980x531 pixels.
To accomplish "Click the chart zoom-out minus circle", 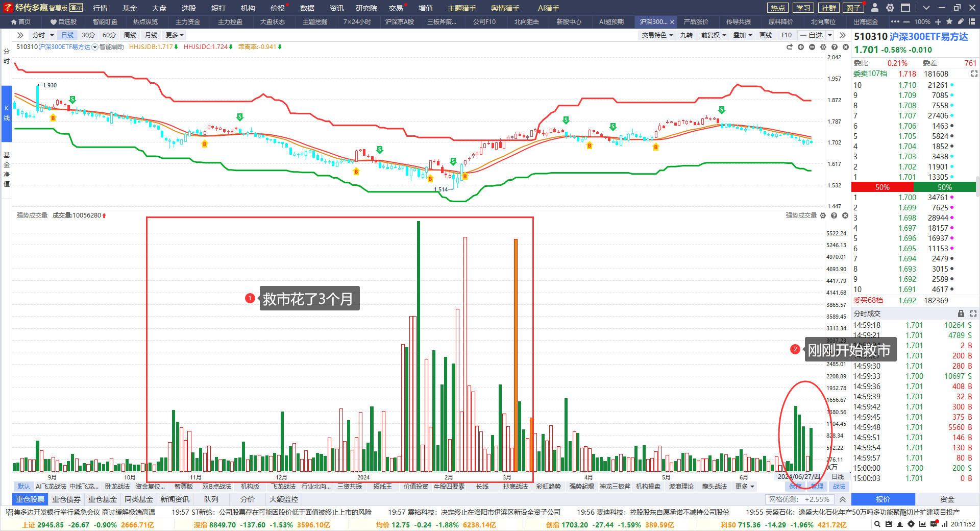I will pyautogui.click(x=812, y=47).
